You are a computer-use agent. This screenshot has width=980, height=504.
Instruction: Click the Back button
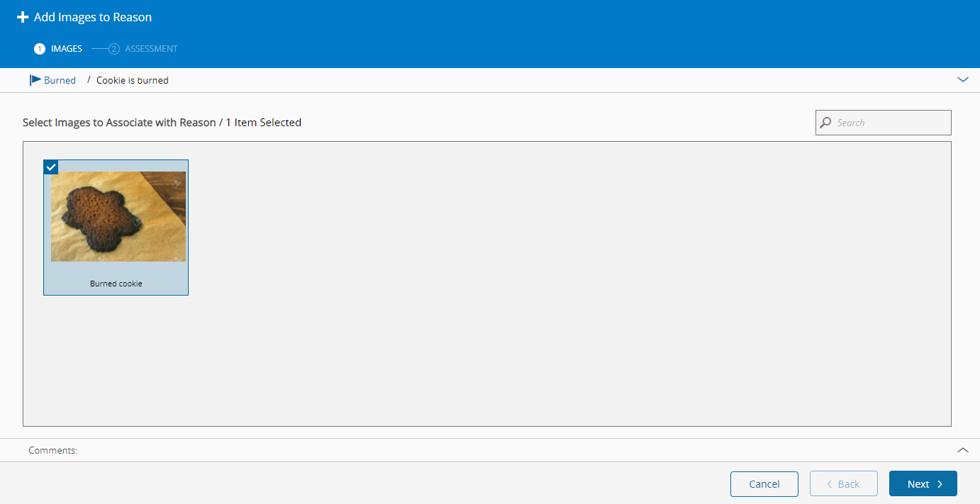844,483
